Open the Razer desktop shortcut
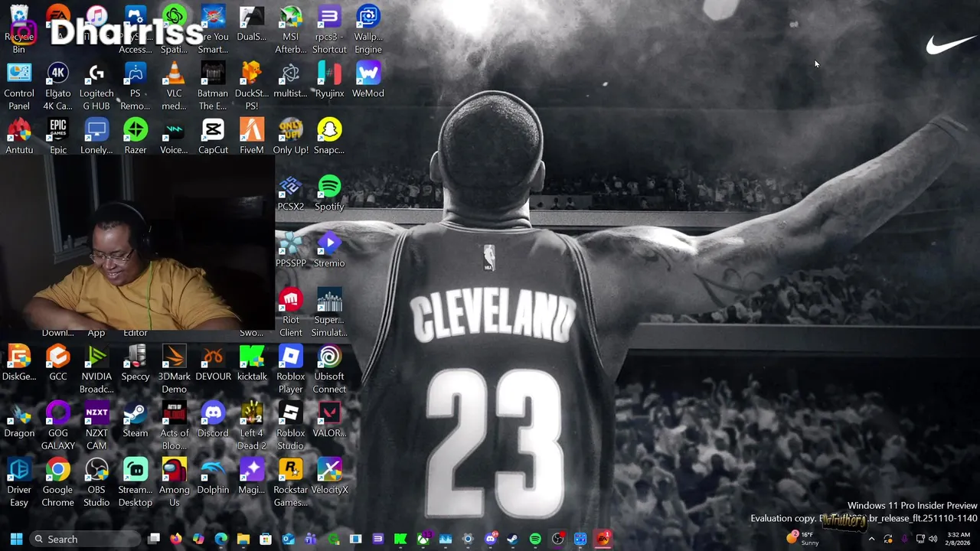Viewport: 980px width, 551px height. coord(136,136)
